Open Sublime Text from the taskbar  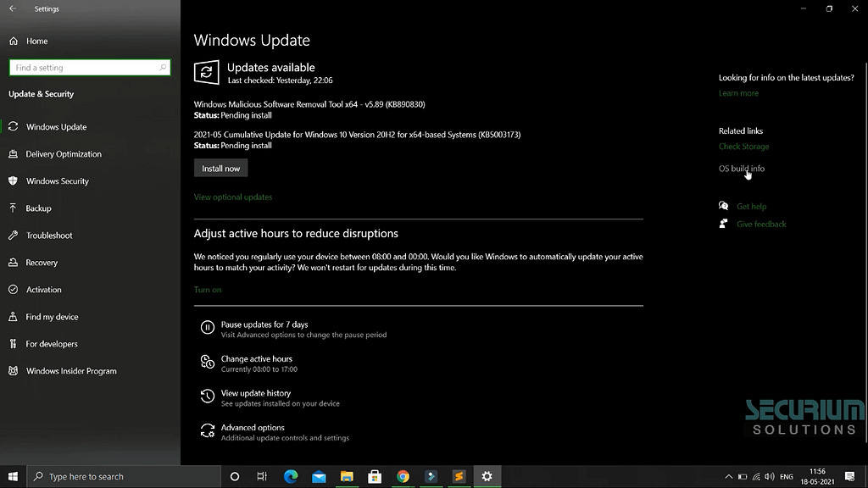[459, 476]
